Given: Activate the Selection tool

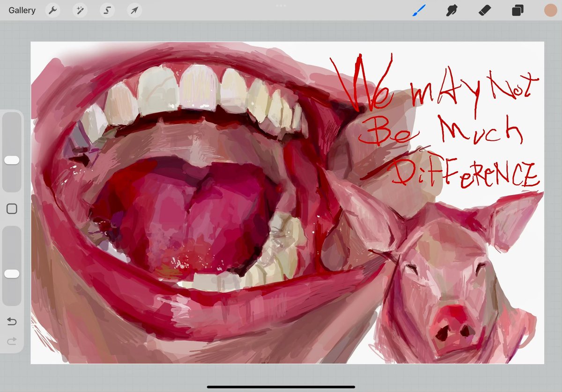Looking at the screenshot, I should [107, 10].
